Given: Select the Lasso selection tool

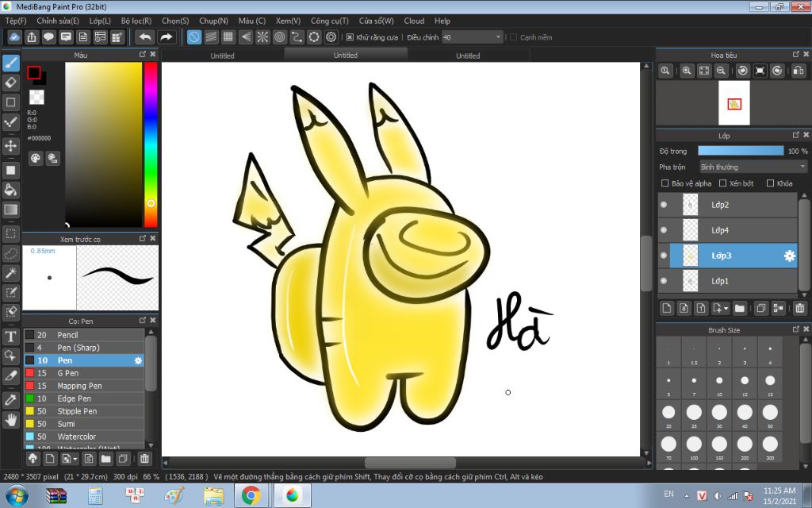Looking at the screenshot, I should coord(11,253).
